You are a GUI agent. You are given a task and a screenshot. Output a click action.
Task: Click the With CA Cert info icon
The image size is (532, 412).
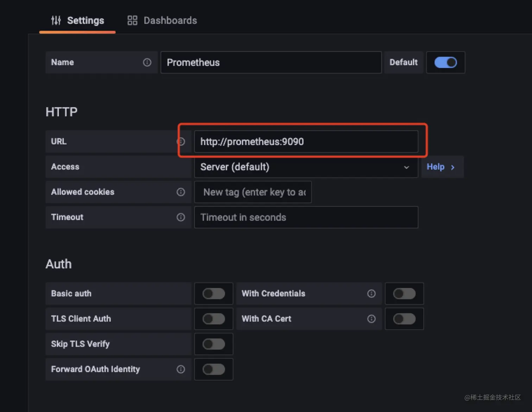tap(371, 319)
